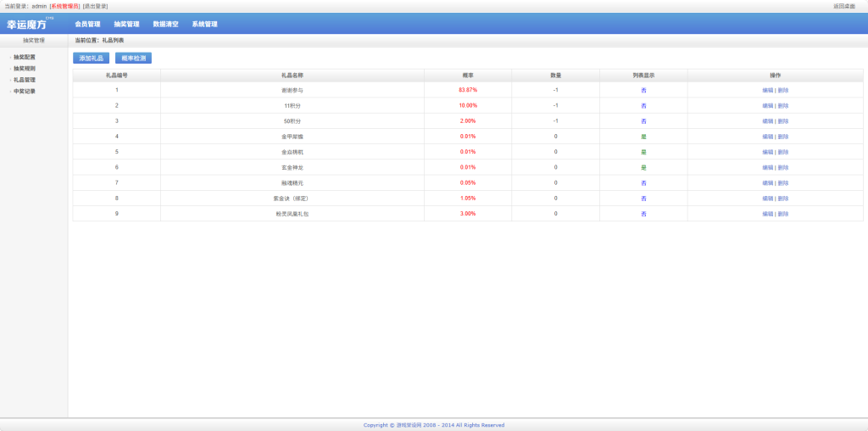Edit the 50积分 gift row

click(x=768, y=121)
